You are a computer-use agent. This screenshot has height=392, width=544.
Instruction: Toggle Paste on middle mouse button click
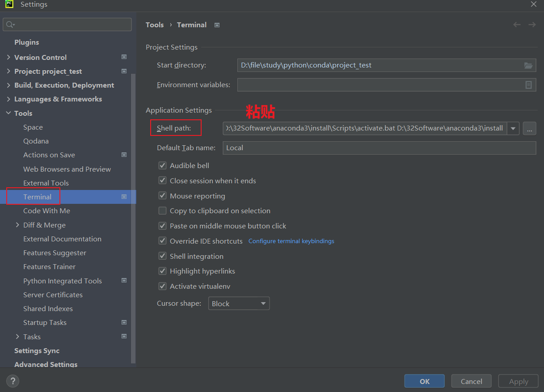click(x=162, y=226)
